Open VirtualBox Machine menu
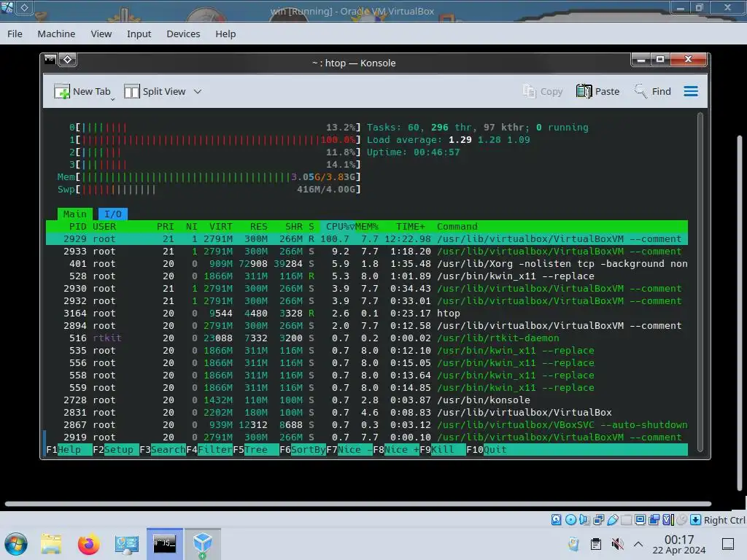Screen dimensions: 747x560 pos(56,34)
